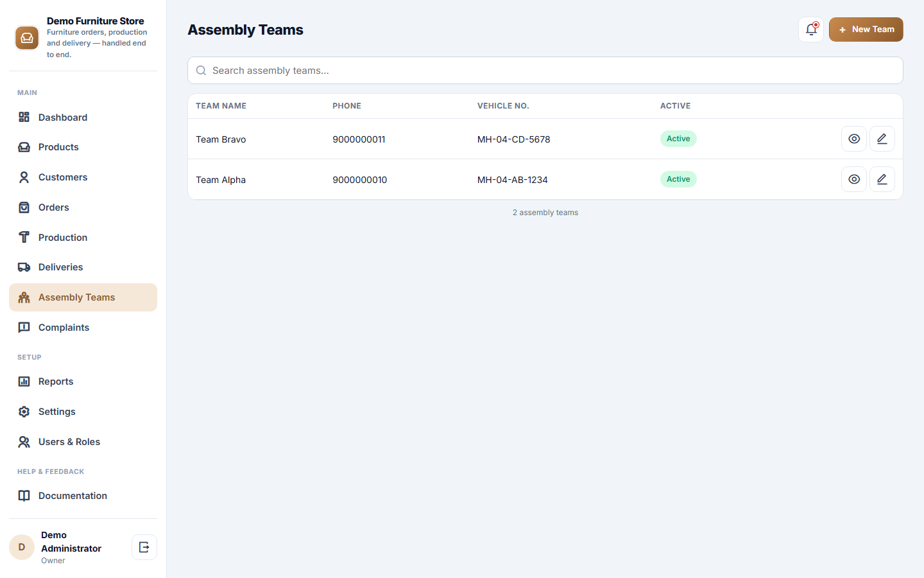The height and width of the screenshot is (578, 924).
Task: Edit Team Alpha pencil icon
Action: coord(882,179)
